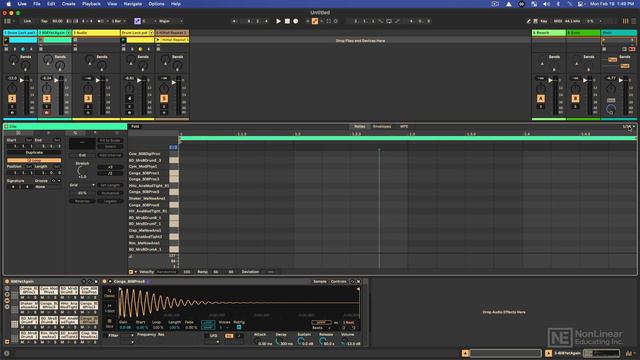The height and width of the screenshot is (360, 640).
Task: Open the Navigate menu
Action: click(133, 4)
